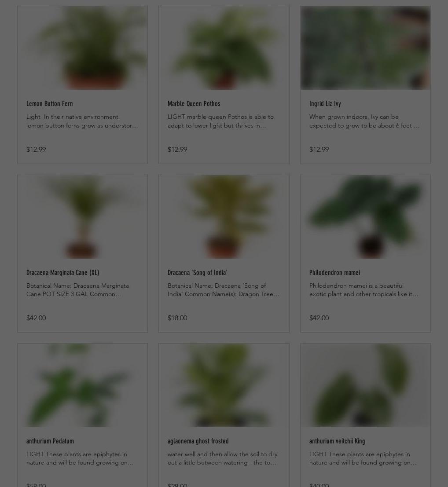Click the Ingrid Liz Ivy title
The image size is (448, 487).
pyautogui.click(x=325, y=104)
